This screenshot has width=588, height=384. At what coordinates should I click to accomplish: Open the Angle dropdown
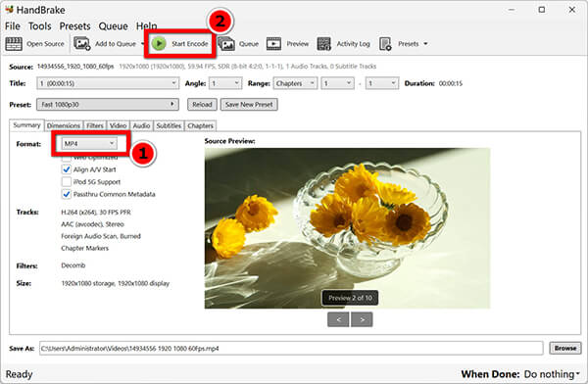pos(225,83)
